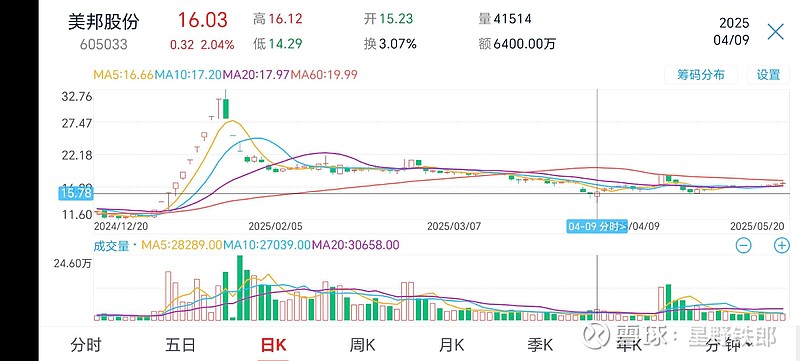
Task: Click the 2025/03/07 date axis label
Action: coord(455,225)
